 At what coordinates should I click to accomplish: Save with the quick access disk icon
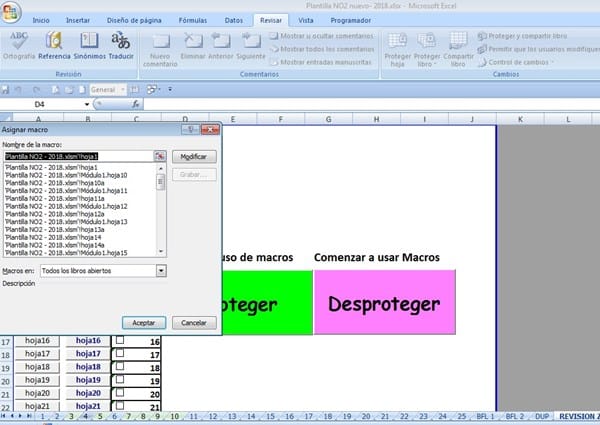5,90
